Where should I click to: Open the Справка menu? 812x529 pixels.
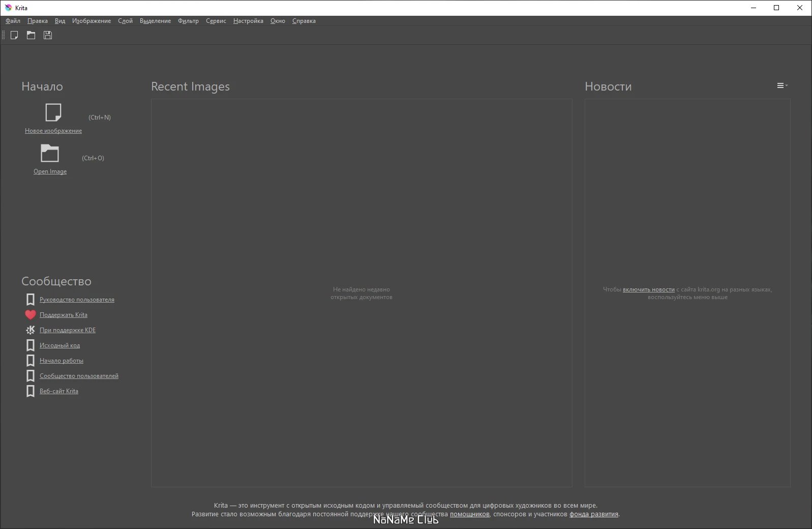click(x=304, y=21)
